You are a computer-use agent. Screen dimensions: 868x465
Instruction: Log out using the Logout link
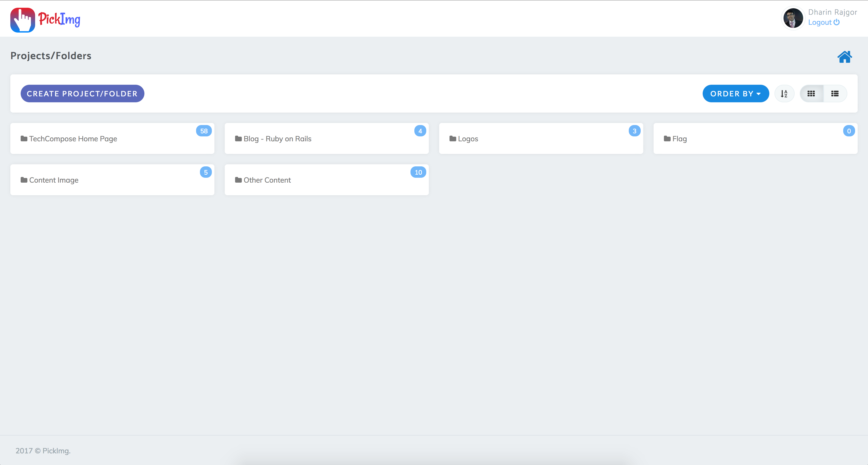(824, 22)
